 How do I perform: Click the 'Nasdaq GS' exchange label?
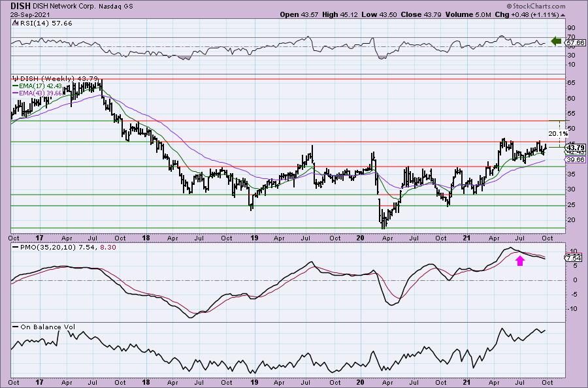(x=116, y=7)
